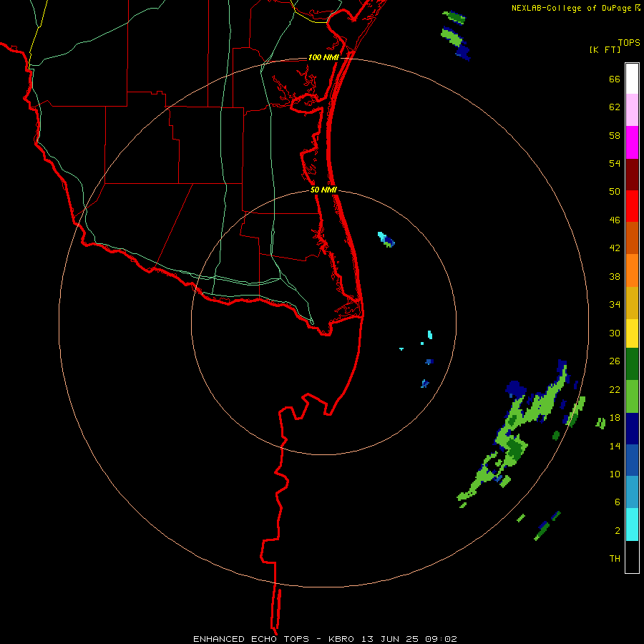Click the 30 legend value
The width and height of the screenshot is (644, 644).
(615, 333)
